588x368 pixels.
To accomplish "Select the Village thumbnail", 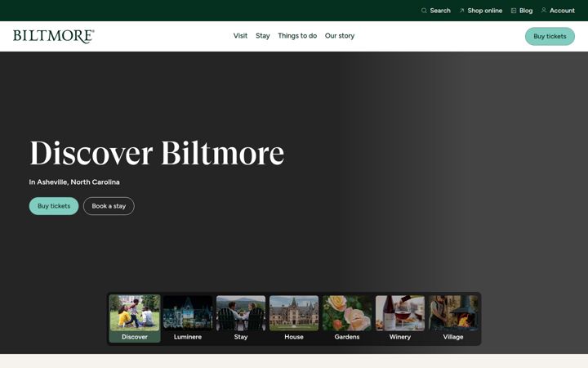I will pyautogui.click(x=453, y=318).
